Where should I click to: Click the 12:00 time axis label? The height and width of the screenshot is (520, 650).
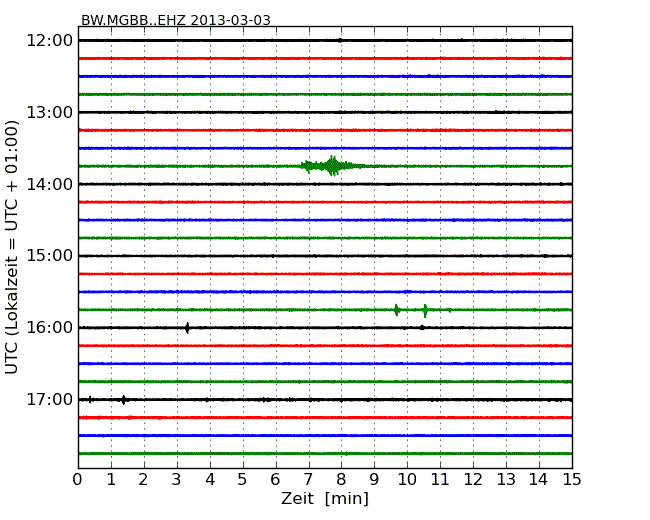[x=50, y=41]
